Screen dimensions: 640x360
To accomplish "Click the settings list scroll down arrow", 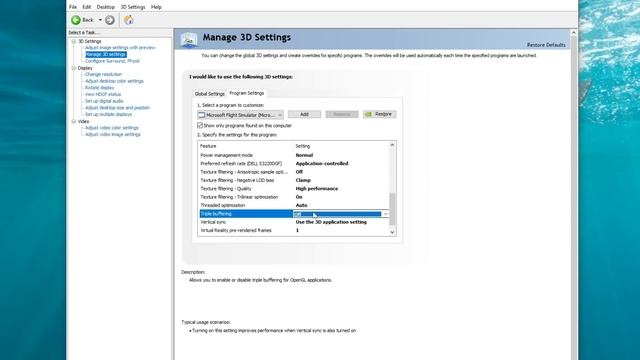I will coord(392,232).
